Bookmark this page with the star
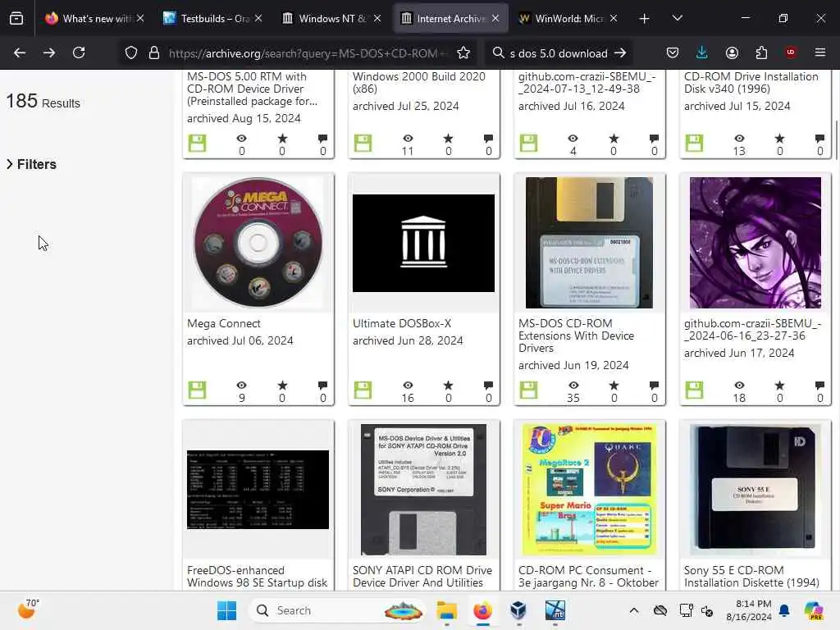This screenshot has height=630, width=840. tap(463, 53)
